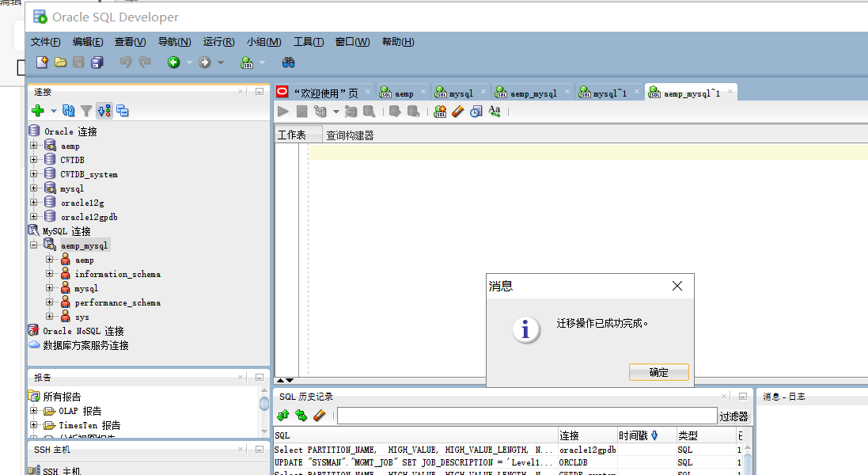Collapse the aemp_mysql connection node
Screen dimensions: 868x475
tap(34, 245)
